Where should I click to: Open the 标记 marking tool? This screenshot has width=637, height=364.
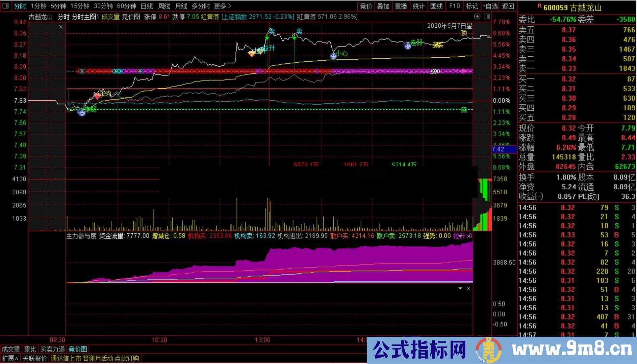pos(471,6)
